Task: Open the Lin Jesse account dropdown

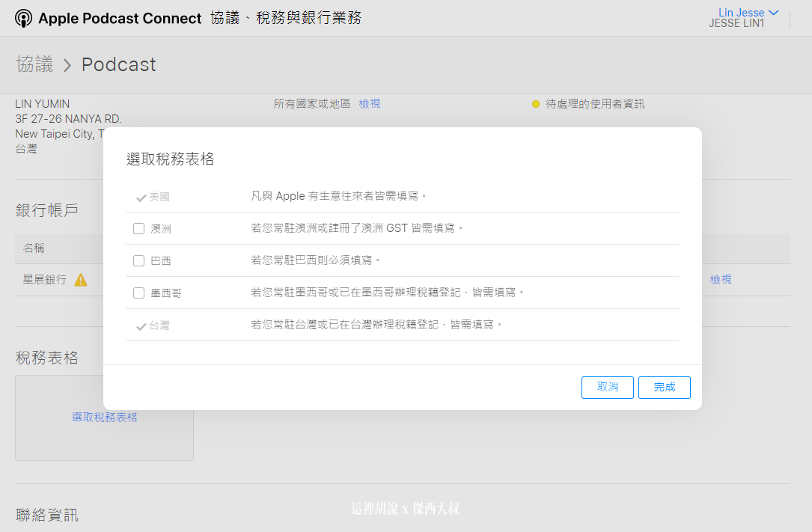Action: click(748, 13)
